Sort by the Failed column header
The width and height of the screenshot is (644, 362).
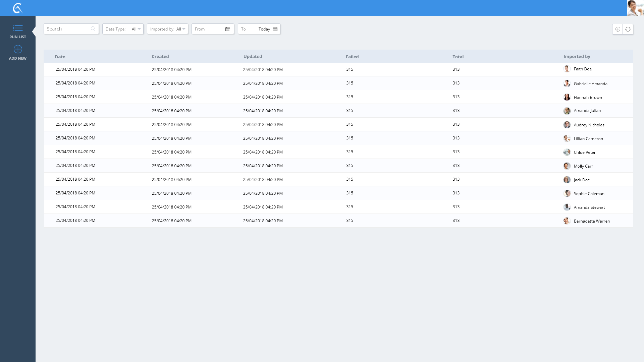click(352, 57)
